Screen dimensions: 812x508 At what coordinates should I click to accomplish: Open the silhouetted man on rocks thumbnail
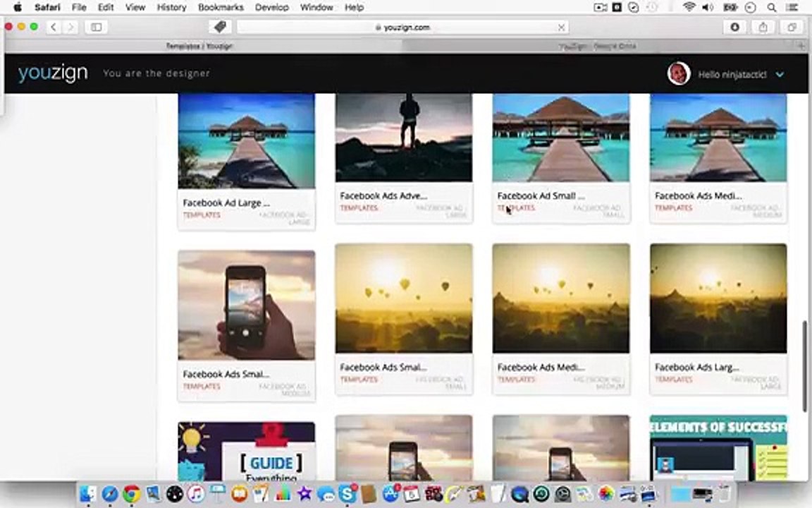(x=404, y=138)
